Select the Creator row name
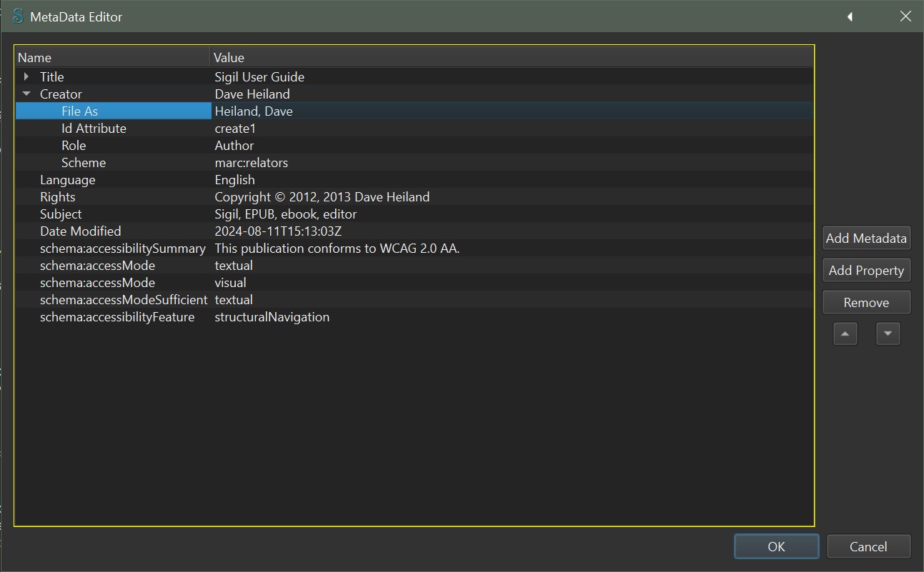Viewport: 924px width, 572px height. pos(61,94)
